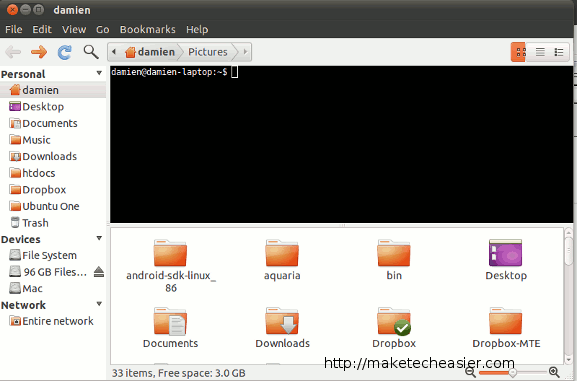Select the bin folder icon
577x381 pixels.
tap(394, 253)
